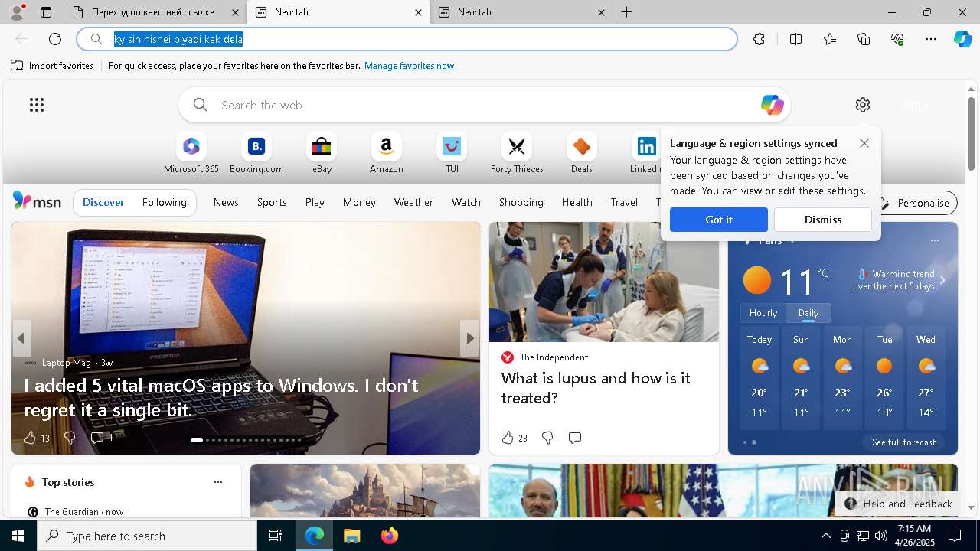
Task: Open Edge Settings and more menu
Action: pyautogui.click(x=931, y=39)
